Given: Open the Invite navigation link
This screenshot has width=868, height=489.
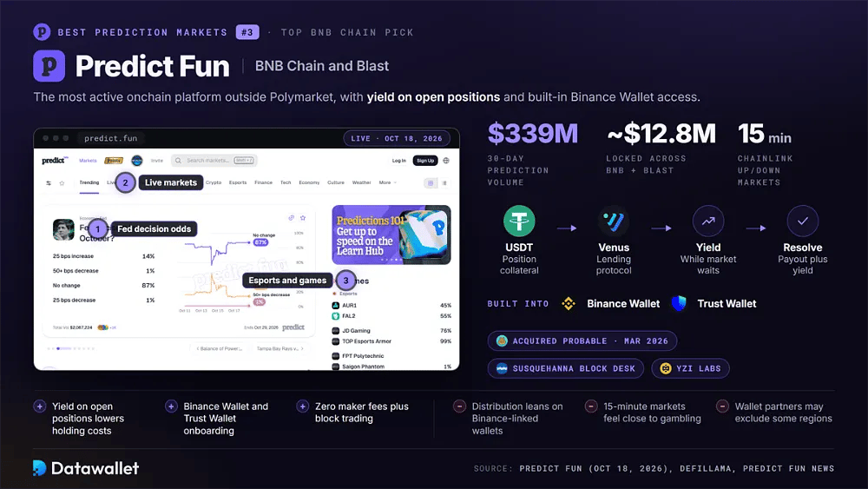Looking at the screenshot, I should [157, 161].
